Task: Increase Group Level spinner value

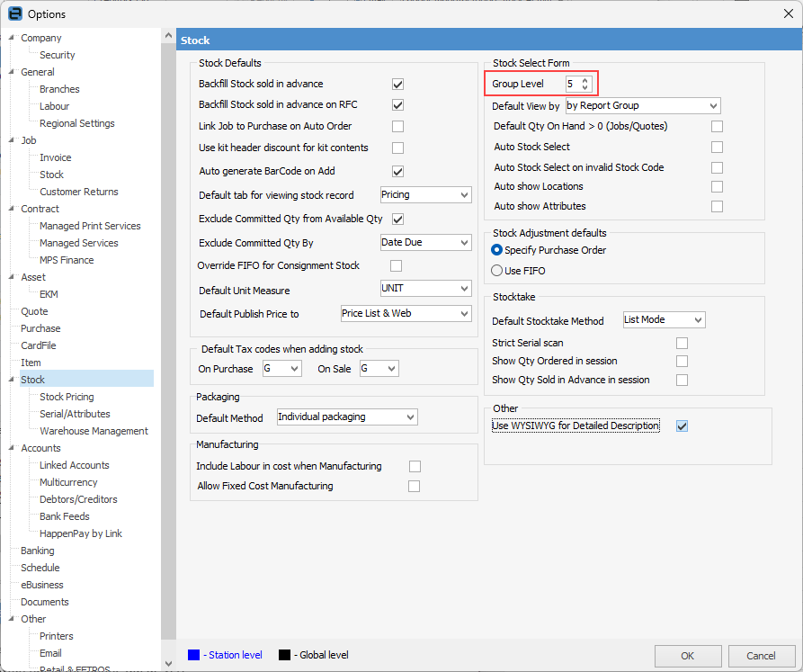Action: tap(584, 80)
